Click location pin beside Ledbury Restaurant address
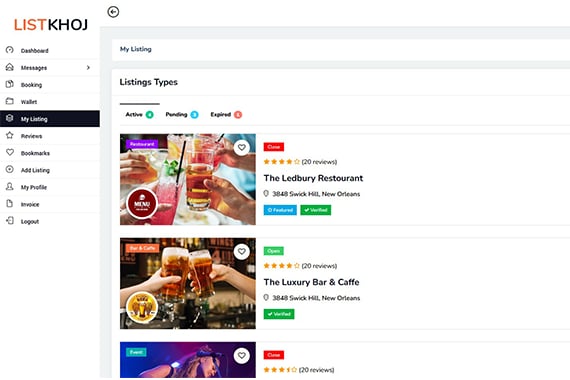This screenshot has width=570, height=380. [266, 193]
